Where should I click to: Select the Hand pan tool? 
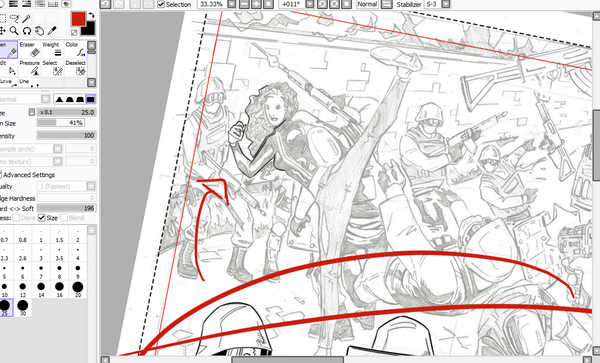[x=39, y=31]
